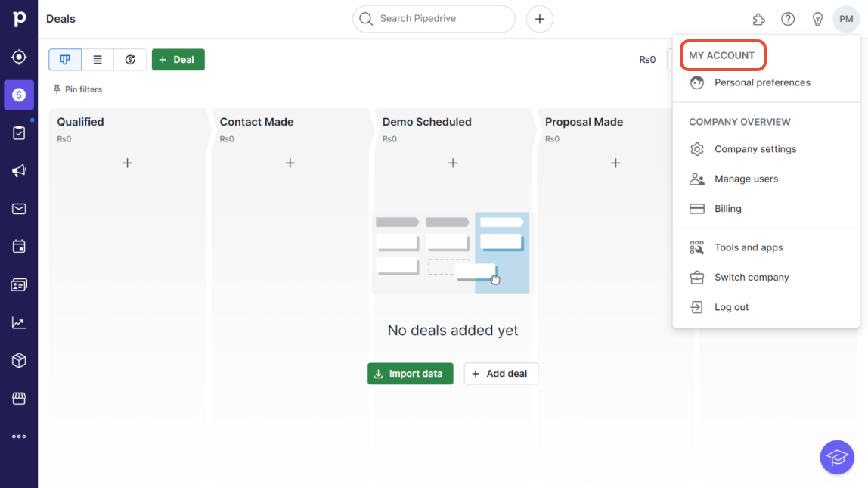Image resolution: width=868 pixels, height=488 pixels.
Task: Choose Log out from account menu
Action: click(731, 307)
